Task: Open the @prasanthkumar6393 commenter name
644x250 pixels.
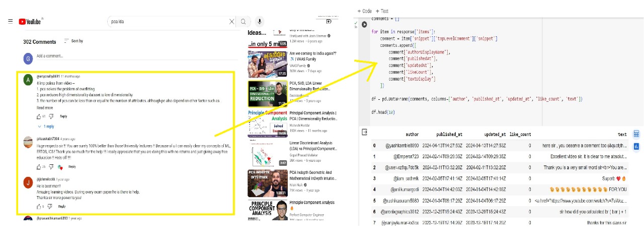Action: click(51, 218)
